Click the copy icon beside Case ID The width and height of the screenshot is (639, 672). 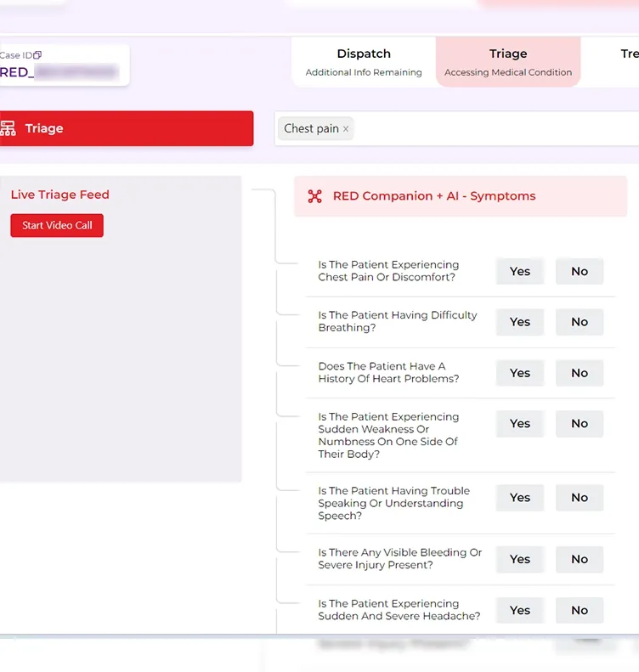37,55
